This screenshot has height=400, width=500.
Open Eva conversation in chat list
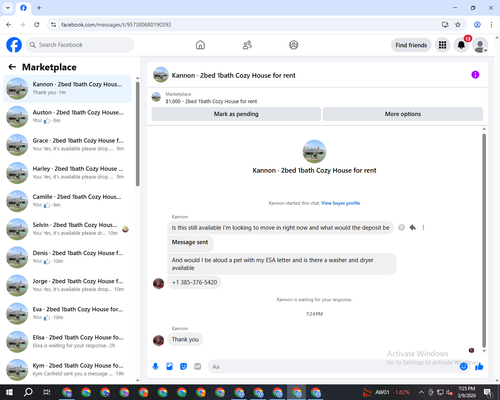coord(67,313)
